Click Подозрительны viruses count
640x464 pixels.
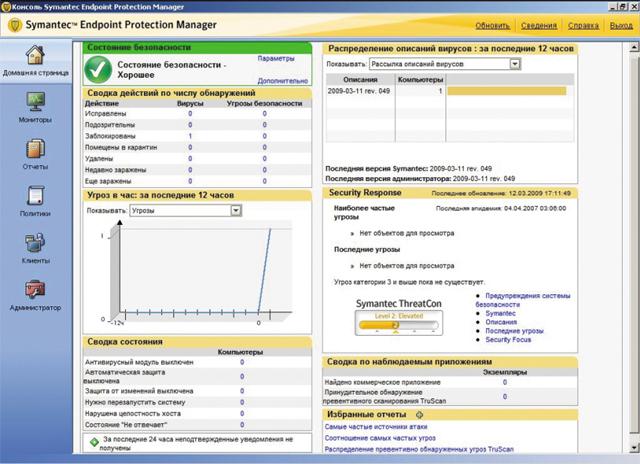(190, 125)
